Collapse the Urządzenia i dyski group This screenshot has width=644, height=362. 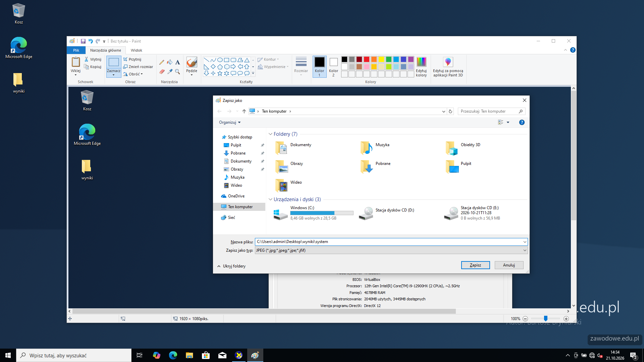[270, 199]
